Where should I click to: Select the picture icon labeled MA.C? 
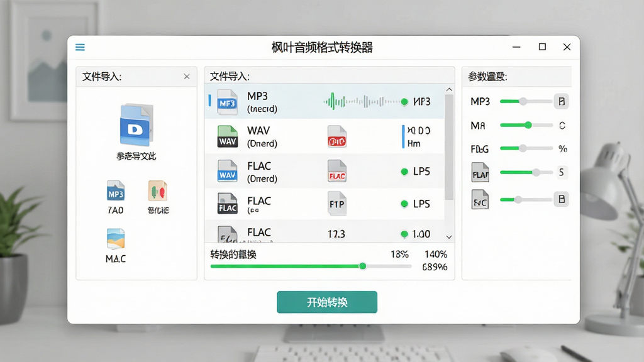[x=116, y=239]
